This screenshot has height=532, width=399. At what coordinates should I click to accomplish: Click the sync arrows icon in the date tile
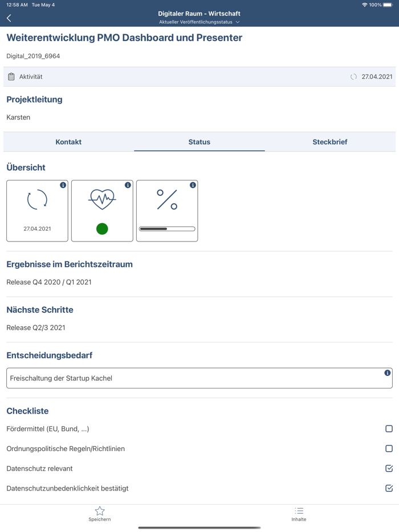36,199
